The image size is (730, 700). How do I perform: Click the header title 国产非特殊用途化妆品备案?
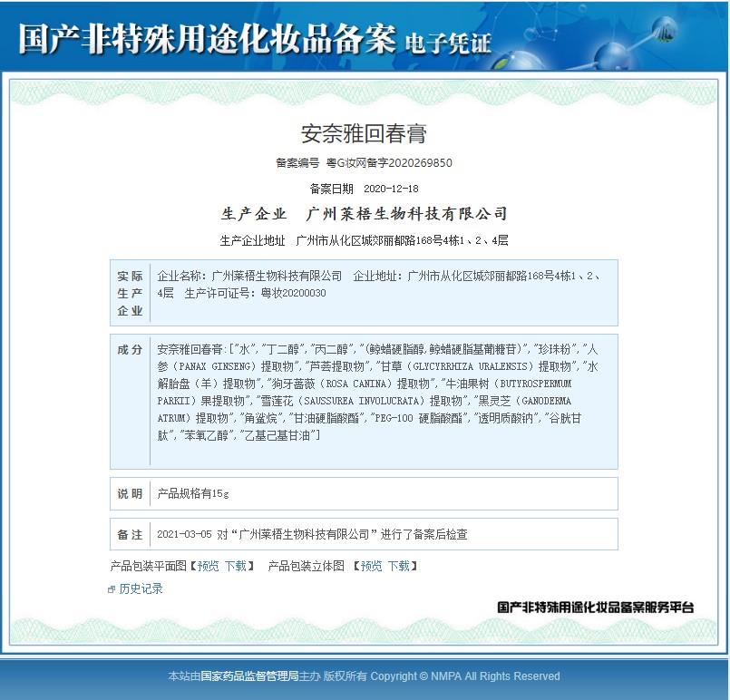(207, 39)
